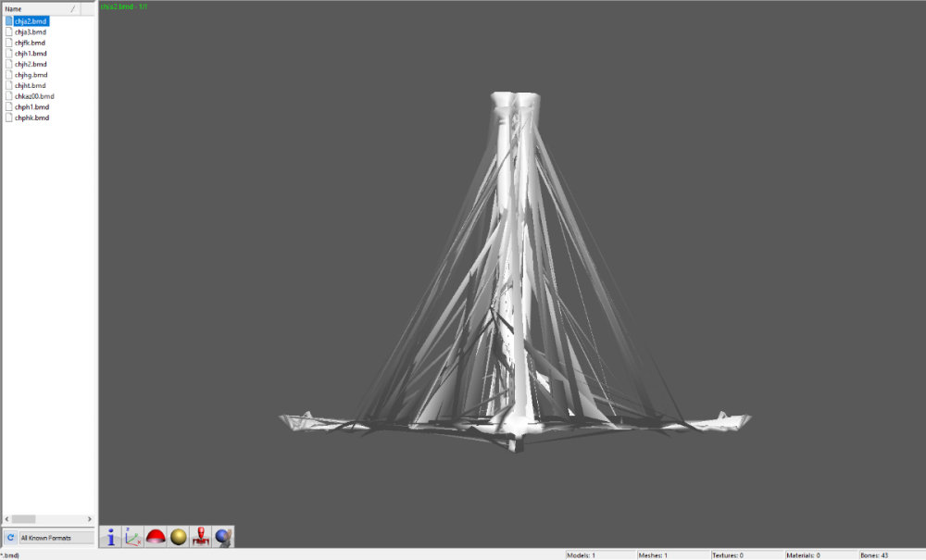Open chjh1.bmd from the list
This screenshot has height=560, width=926.
(31, 54)
